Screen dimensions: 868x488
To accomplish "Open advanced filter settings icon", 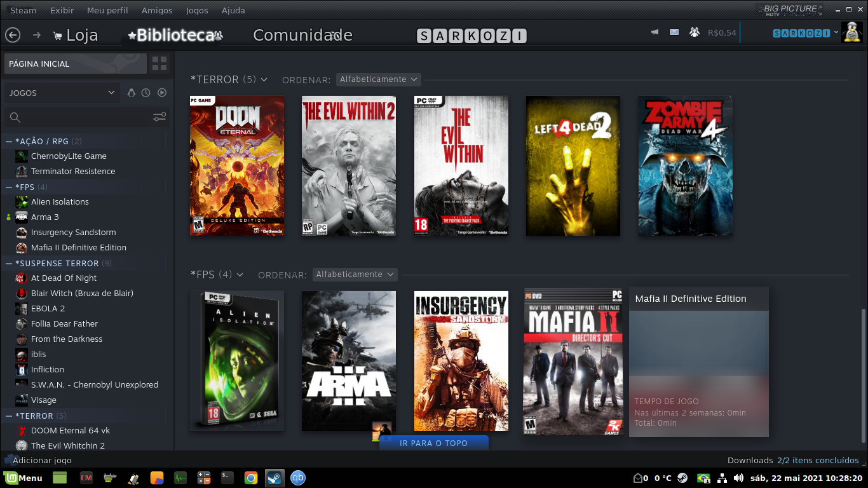I will [159, 117].
